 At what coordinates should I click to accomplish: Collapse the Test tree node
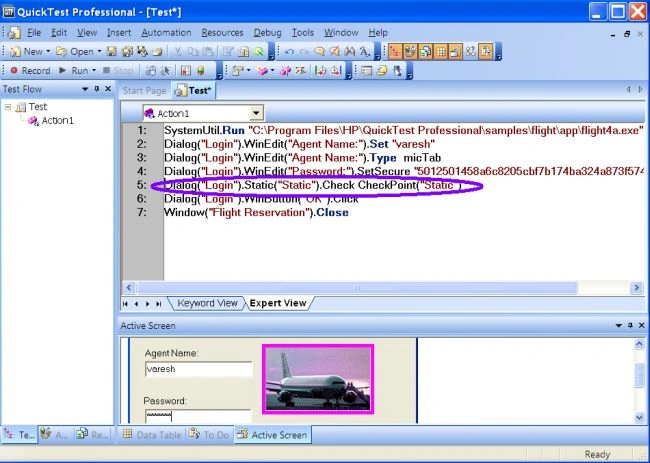pos(8,107)
